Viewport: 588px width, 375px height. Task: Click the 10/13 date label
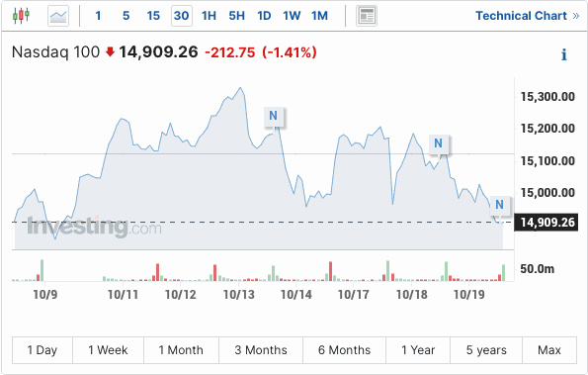point(239,295)
